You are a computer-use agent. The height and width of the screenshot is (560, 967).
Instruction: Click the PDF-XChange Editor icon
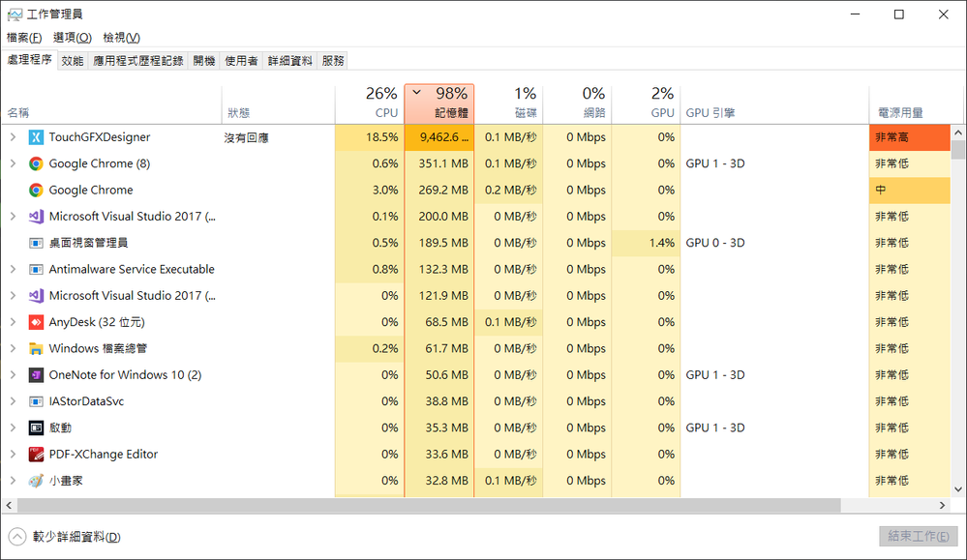click(36, 455)
